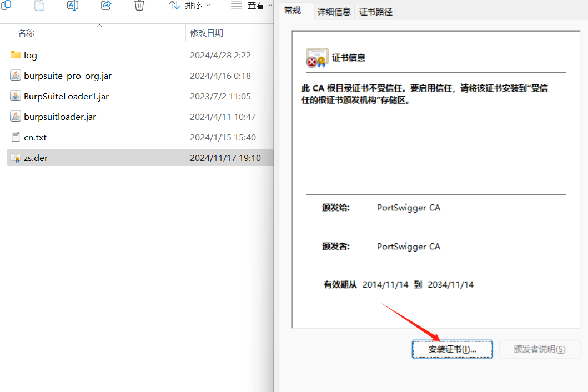Click the Share icon in Explorer toolbar
The height and width of the screenshot is (392, 588).
106,5
